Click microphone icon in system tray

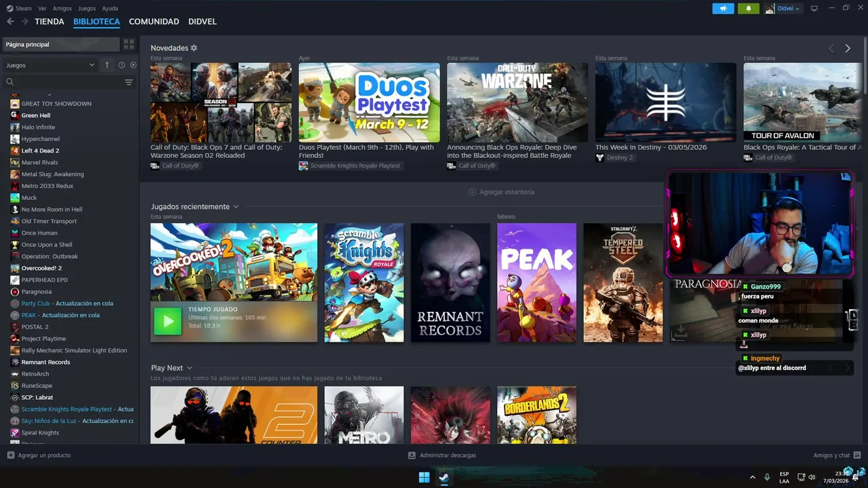click(x=767, y=477)
